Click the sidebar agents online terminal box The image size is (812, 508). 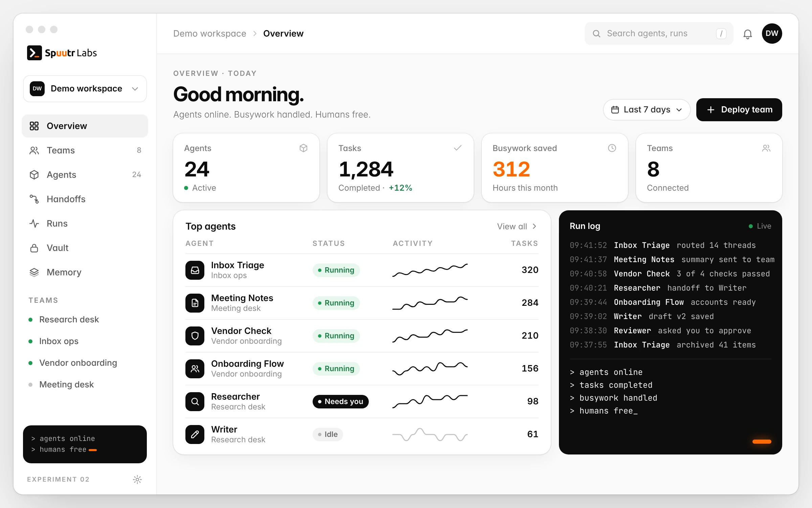(x=85, y=444)
